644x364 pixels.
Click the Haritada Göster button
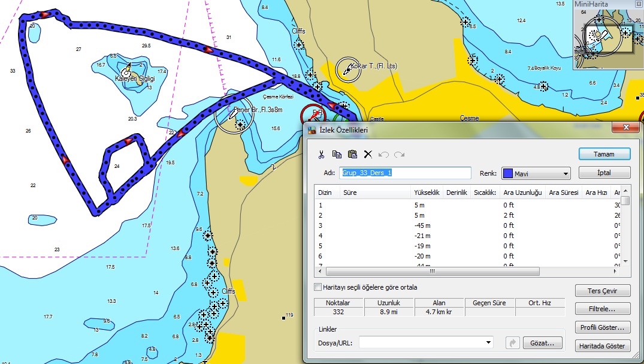point(603,346)
